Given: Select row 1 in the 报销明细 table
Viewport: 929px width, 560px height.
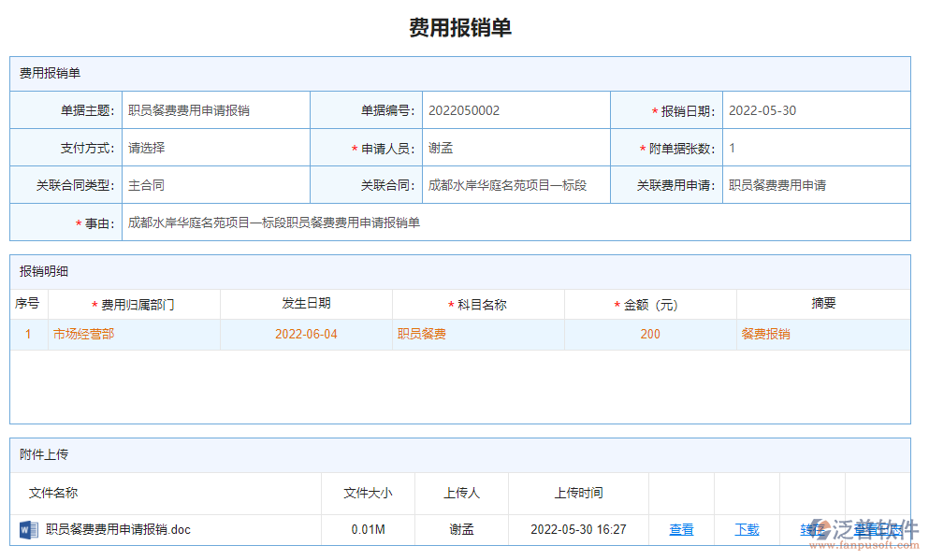Looking at the screenshot, I should coord(27,334).
